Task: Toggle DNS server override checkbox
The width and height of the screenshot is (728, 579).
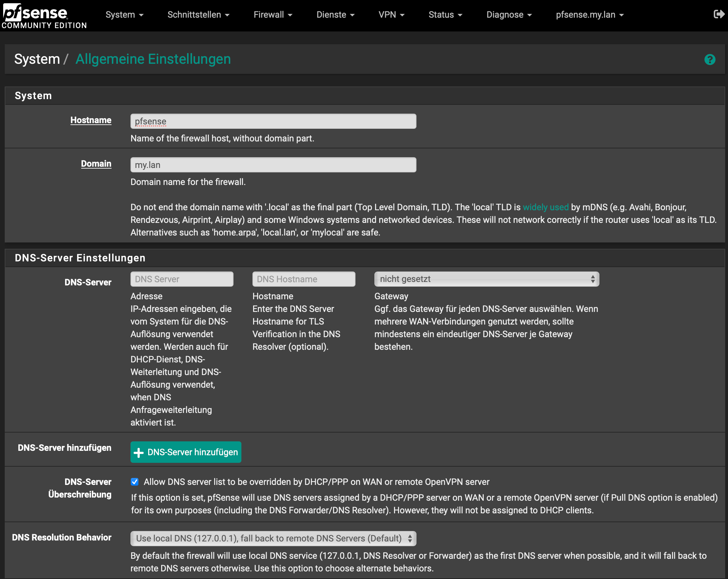Action: tap(135, 482)
